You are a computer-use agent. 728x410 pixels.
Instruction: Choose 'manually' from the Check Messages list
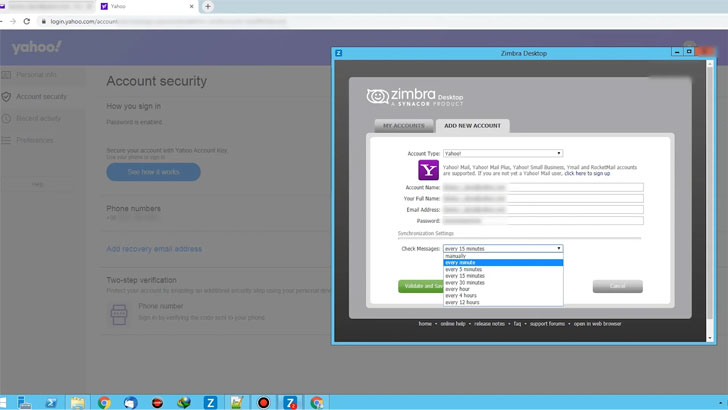coord(503,256)
